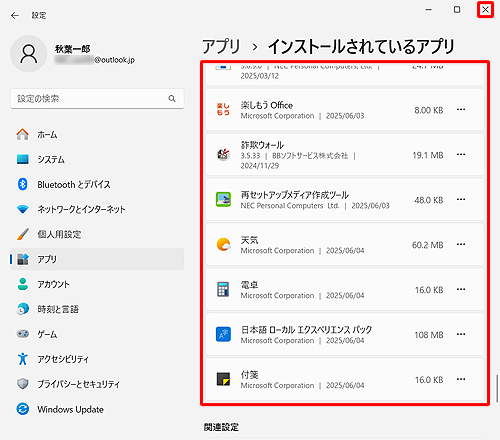Screen dimensions: 500x440
Task: Select the 付箋 app name
Action: [249, 375]
